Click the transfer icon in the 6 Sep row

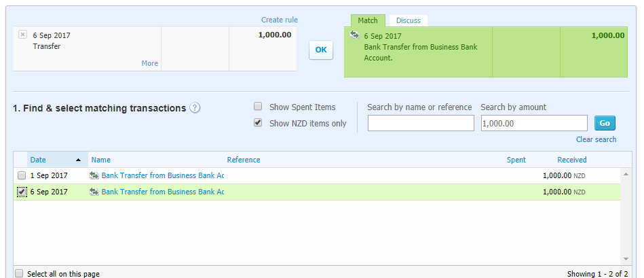pyautogui.click(x=94, y=192)
